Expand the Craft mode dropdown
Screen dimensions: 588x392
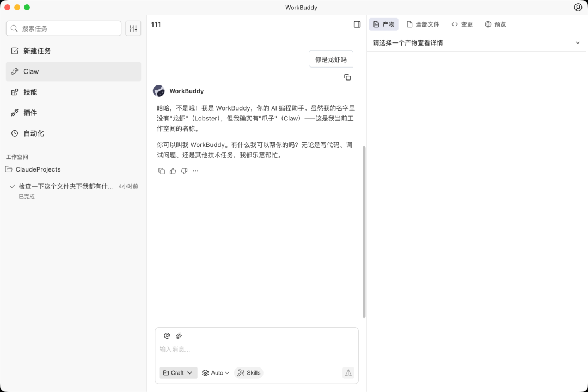click(177, 373)
